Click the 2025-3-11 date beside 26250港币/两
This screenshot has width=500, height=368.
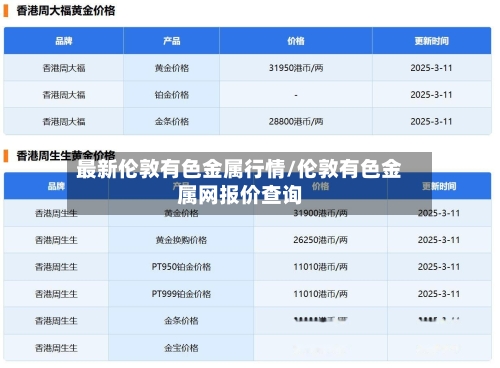(439, 240)
